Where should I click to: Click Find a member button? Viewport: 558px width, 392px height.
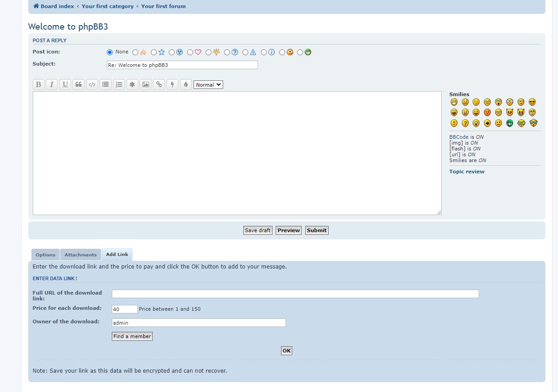coord(132,336)
